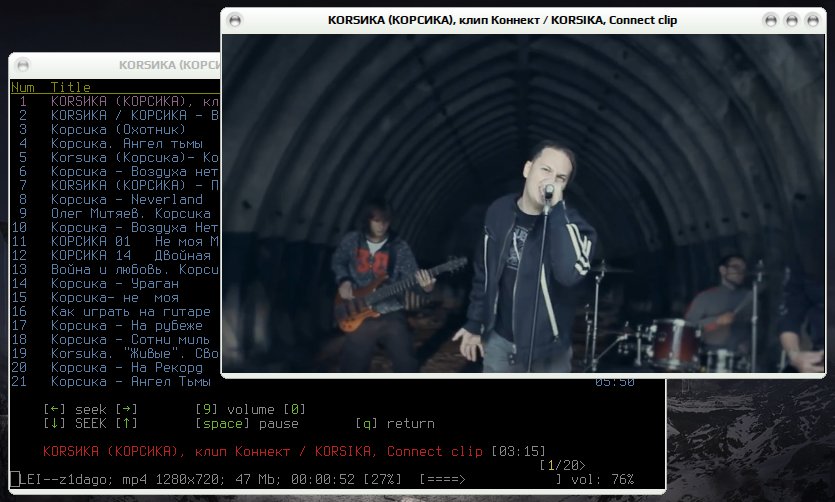
Task: Open the video window's menu button left of title
Action: point(234,20)
